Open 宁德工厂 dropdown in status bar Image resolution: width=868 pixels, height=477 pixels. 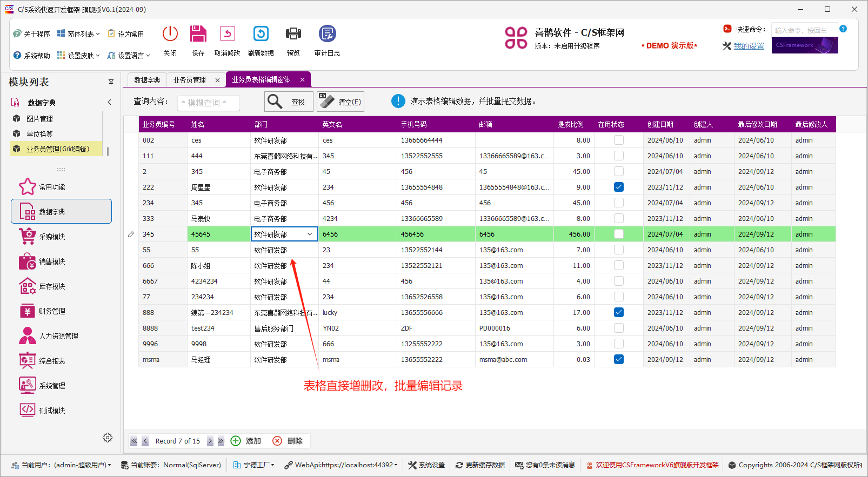(272, 465)
